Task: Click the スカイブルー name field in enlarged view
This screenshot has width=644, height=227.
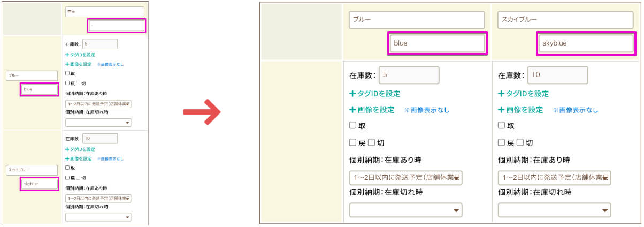Action: point(565,20)
